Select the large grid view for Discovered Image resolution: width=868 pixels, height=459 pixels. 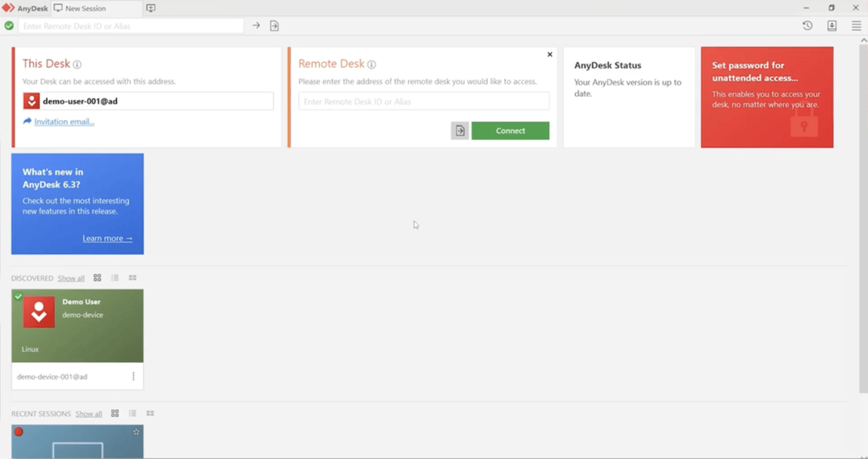click(x=98, y=278)
